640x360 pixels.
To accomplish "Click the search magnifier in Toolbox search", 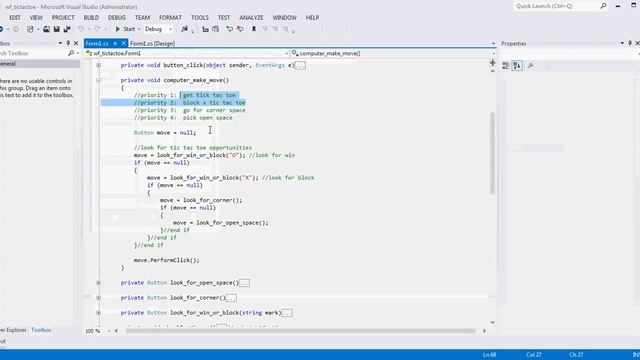I will 71,53.
